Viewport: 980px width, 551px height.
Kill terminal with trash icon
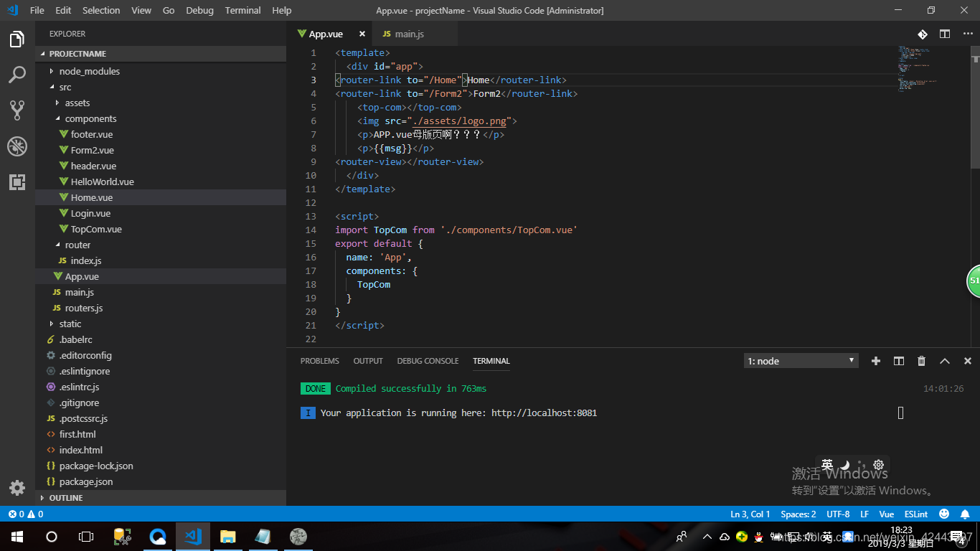[x=922, y=361]
